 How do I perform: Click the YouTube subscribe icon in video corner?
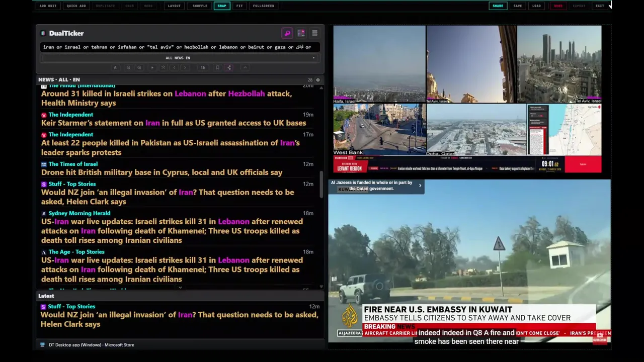(600, 338)
